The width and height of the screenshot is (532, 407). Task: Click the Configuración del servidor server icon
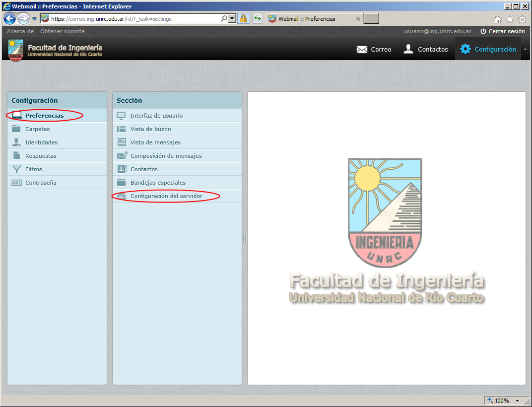122,196
